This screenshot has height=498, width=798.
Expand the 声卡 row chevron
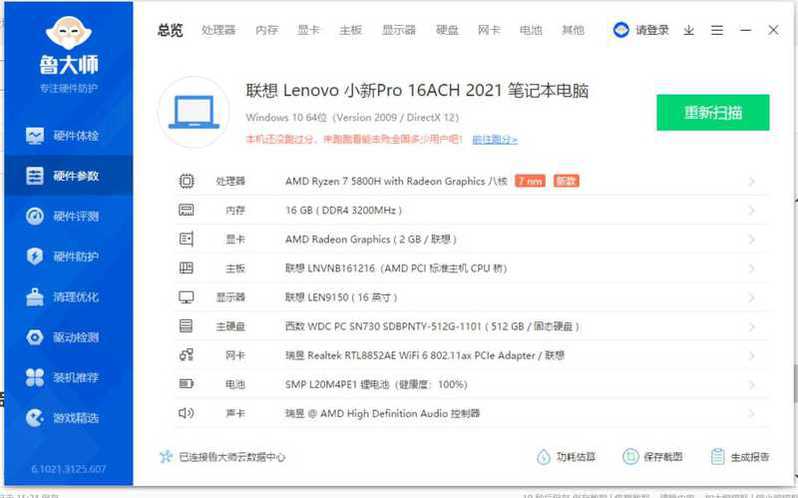pos(752,414)
